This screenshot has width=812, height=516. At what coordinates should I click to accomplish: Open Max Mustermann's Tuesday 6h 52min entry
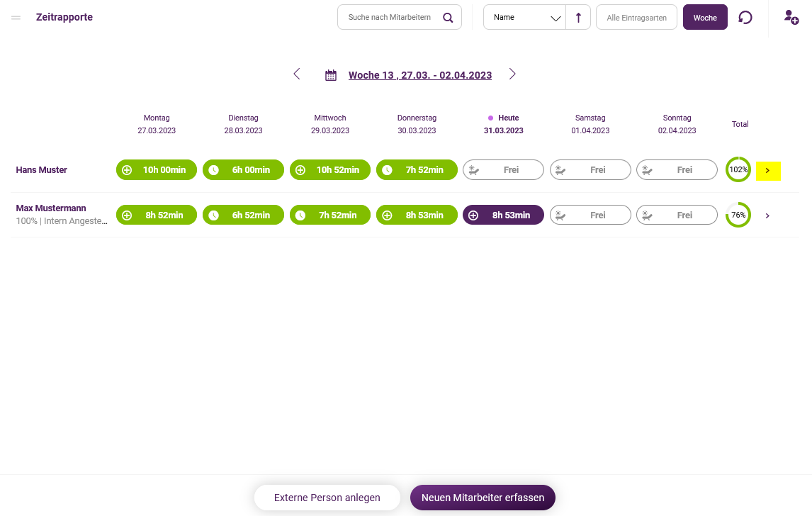tap(244, 215)
